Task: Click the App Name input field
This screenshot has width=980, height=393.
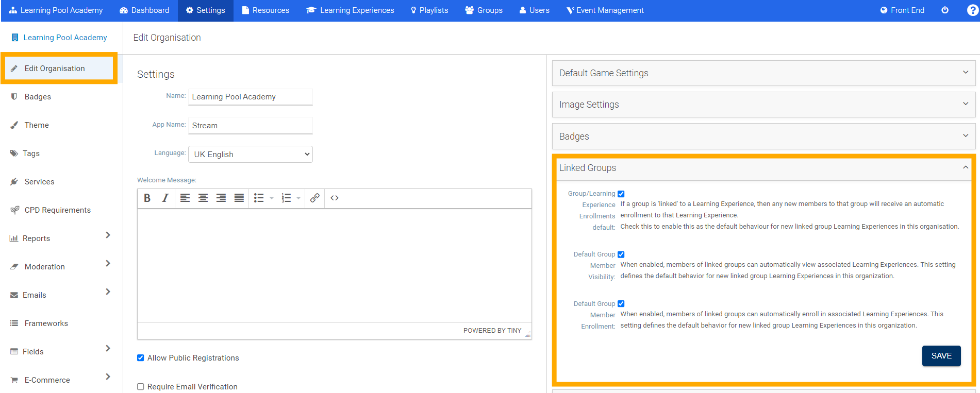Action: click(x=251, y=126)
